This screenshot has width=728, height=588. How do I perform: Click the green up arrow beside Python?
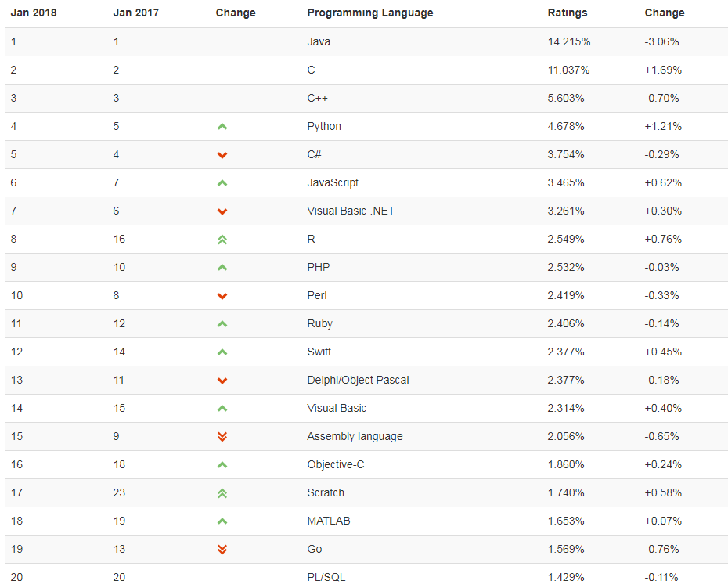click(x=222, y=126)
